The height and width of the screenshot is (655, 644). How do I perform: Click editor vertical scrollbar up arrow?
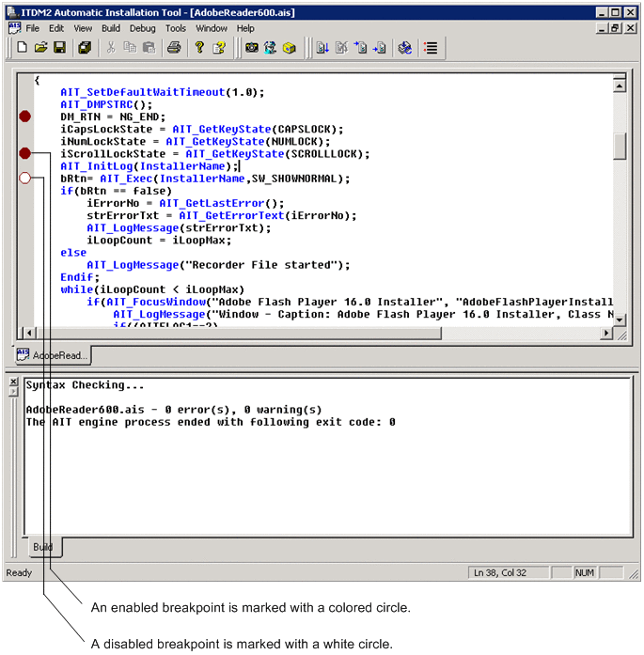[x=619, y=86]
